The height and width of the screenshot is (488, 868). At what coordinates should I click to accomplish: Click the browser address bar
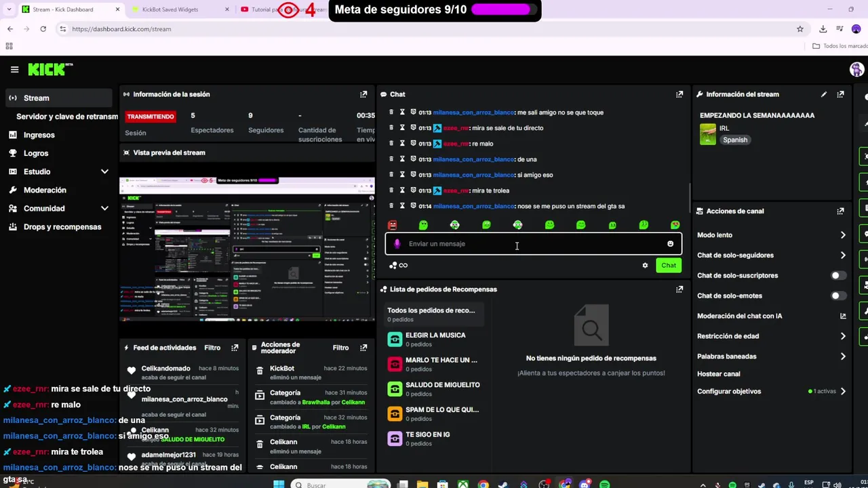coord(427,29)
